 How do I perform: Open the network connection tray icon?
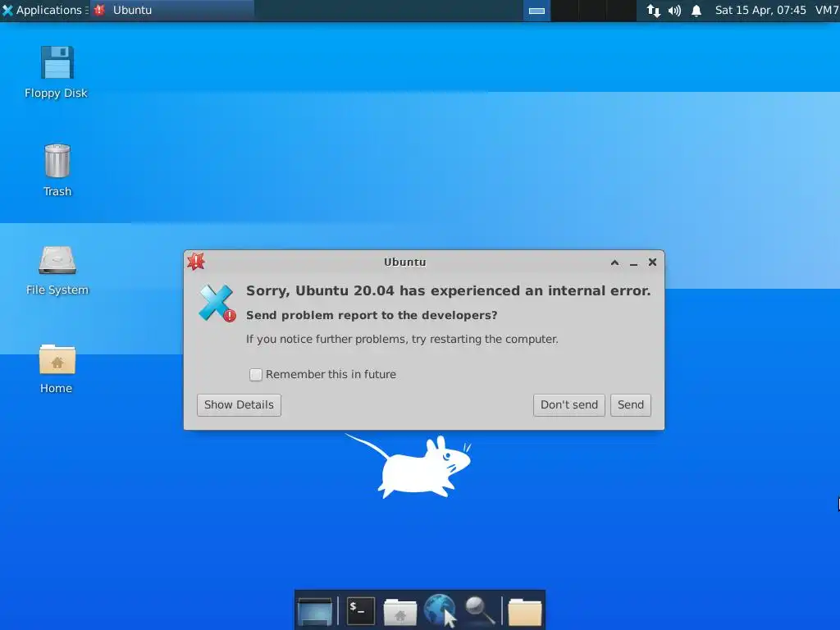653,11
